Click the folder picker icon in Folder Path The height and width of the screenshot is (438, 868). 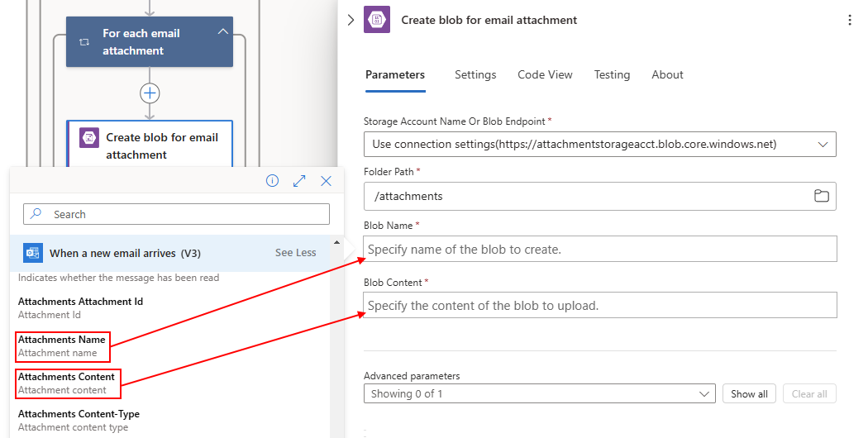(x=821, y=196)
